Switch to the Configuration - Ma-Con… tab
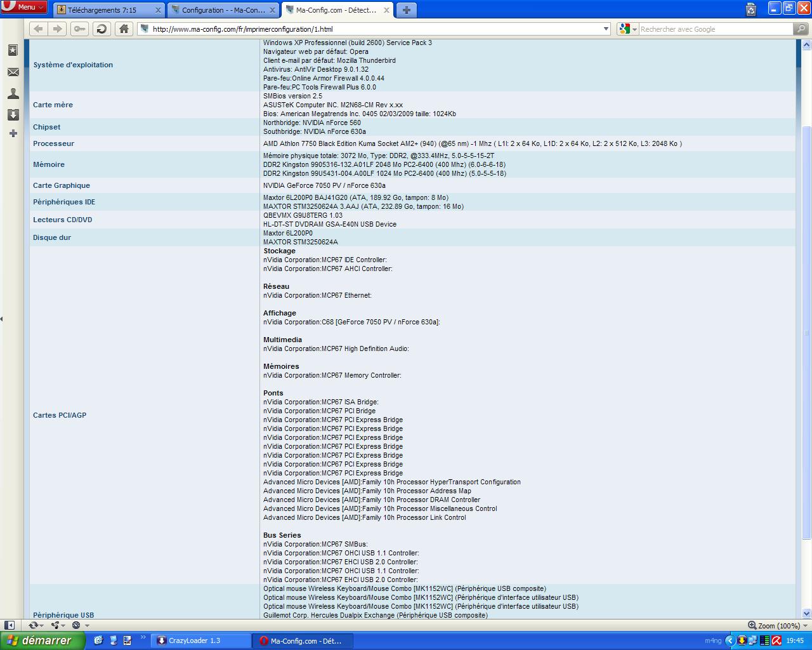This screenshot has width=812, height=650. [222, 10]
